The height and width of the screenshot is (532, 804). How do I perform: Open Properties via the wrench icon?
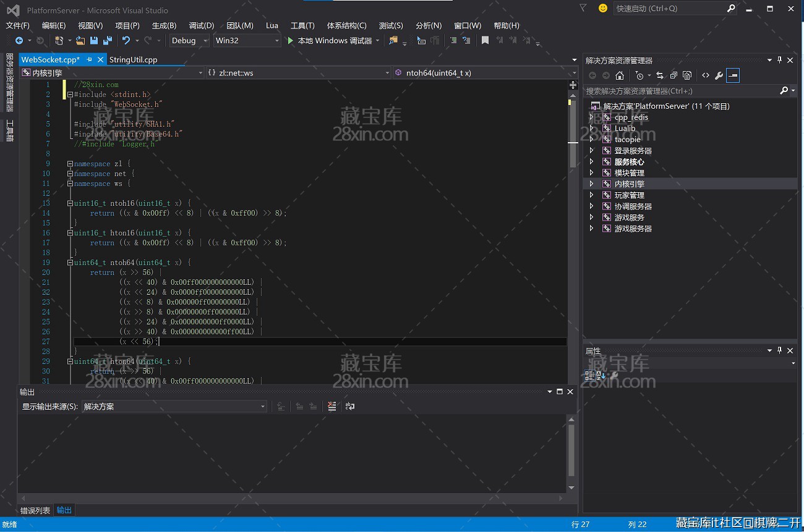coord(719,75)
